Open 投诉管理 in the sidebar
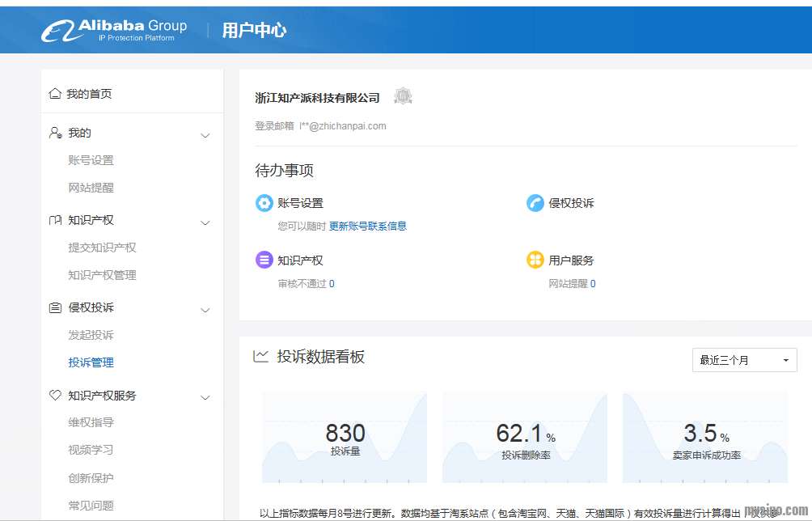812x521 pixels. pyautogui.click(x=91, y=362)
